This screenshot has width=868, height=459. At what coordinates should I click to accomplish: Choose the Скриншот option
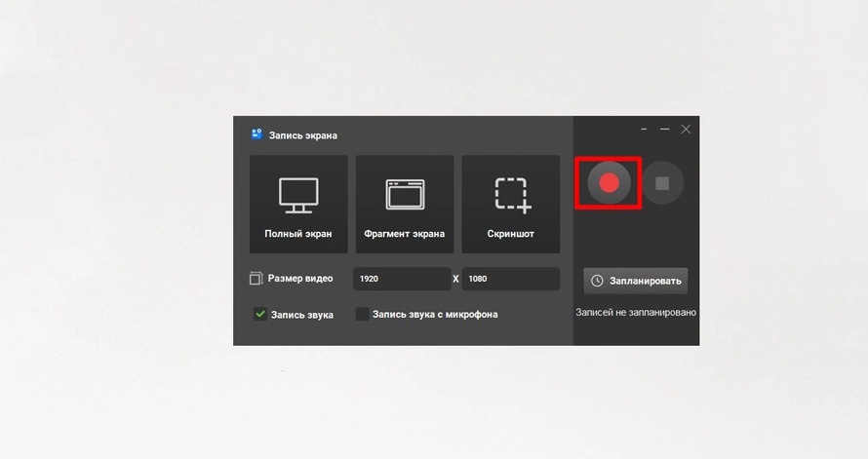(x=510, y=204)
